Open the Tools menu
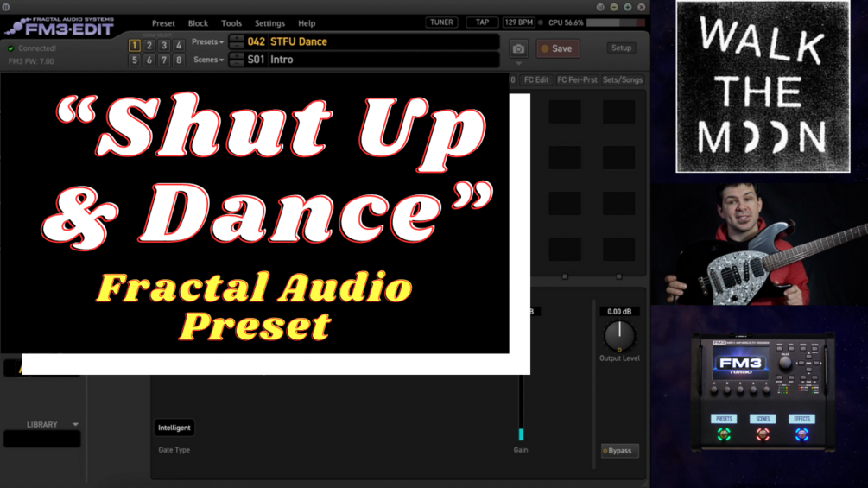Screen dimensions: 868x488 click(x=231, y=23)
